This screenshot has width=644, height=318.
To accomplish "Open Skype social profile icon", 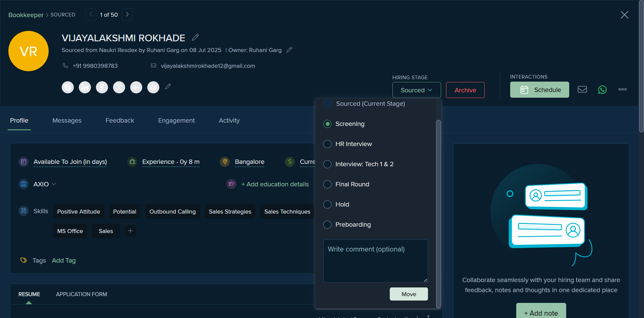I will (x=68, y=87).
